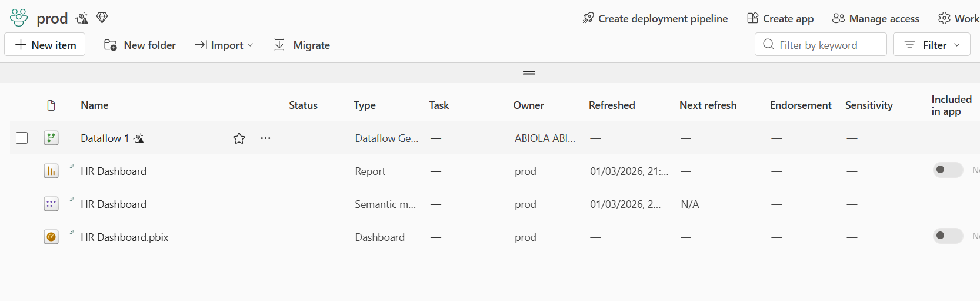Click Create deployment pipeline
The image size is (980, 301).
click(x=655, y=19)
